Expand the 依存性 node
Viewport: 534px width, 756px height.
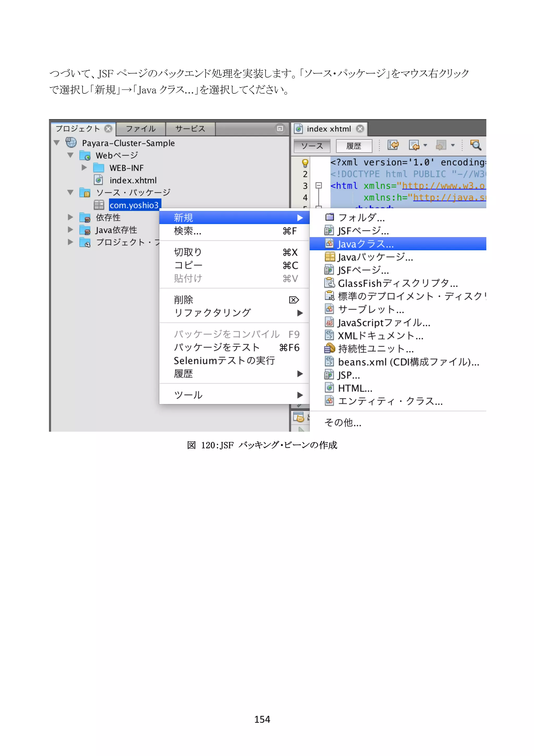point(70,217)
